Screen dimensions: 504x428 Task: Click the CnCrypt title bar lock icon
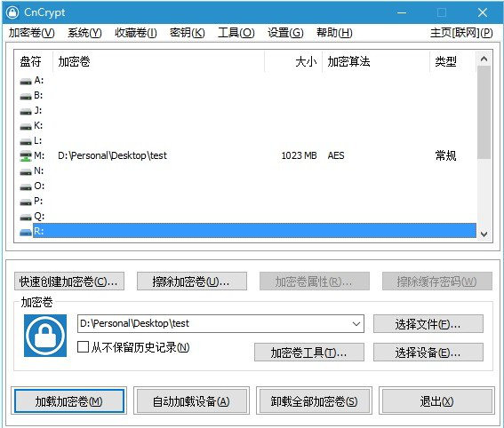click(12, 12)
